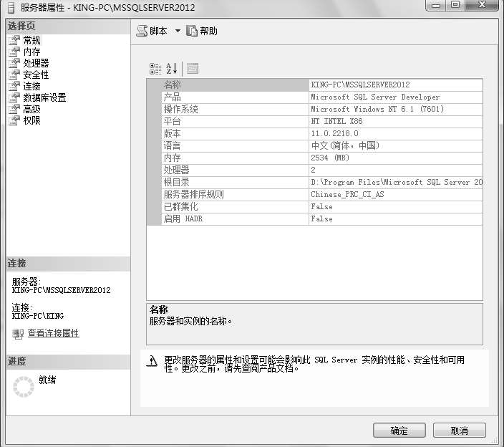The height and width of the screenshot is (447, 504).
Task: Click the 帮助 button label
Action: point(208,31)
